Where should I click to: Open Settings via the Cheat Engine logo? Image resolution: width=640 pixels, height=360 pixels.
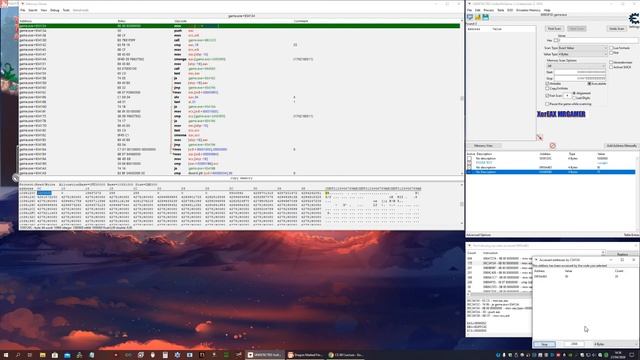pos(634,19)
